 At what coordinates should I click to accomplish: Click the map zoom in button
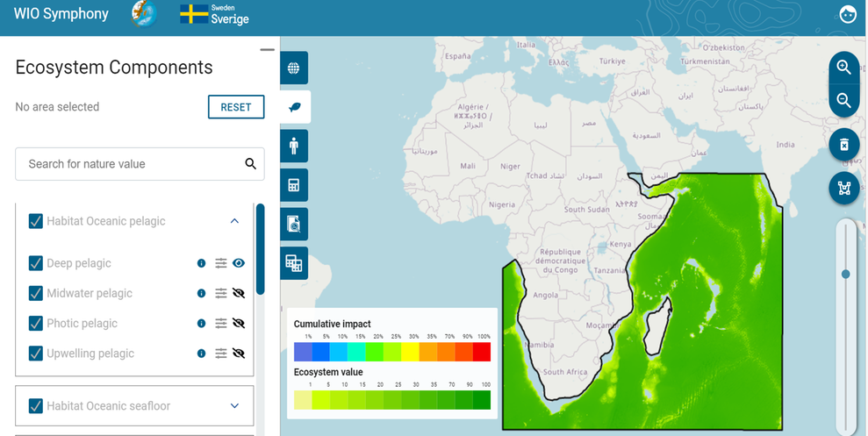[843, 68]
